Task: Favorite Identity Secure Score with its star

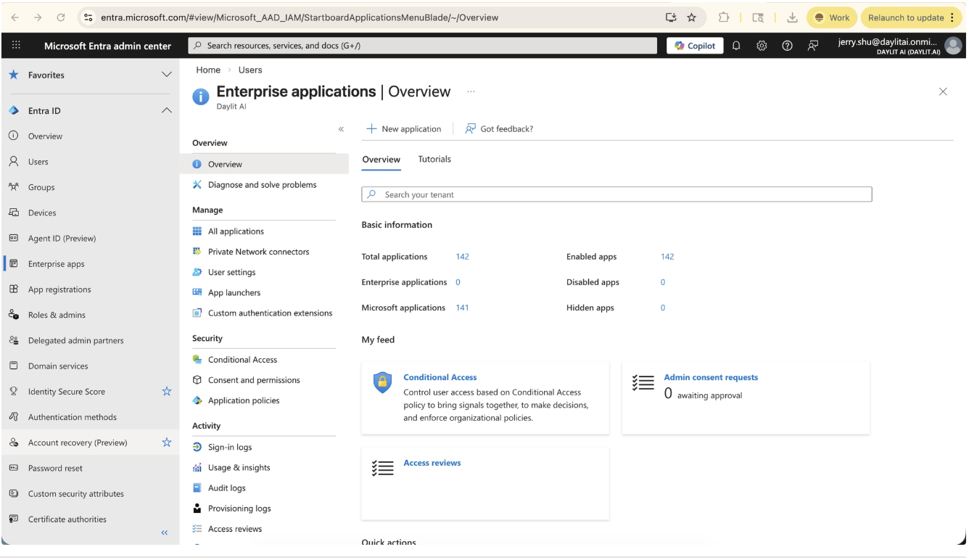Action: coord(166,392)
